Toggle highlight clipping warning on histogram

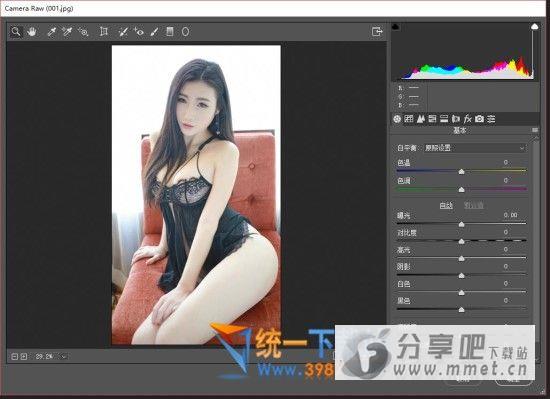[534, 26]
